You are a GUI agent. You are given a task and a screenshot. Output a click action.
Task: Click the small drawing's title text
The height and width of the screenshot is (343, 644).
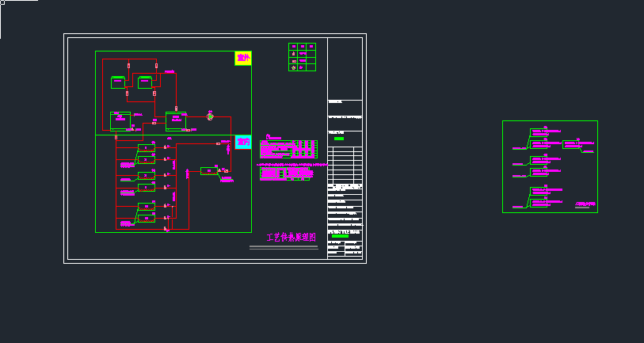pyautogui.click(x=585, y=205)
